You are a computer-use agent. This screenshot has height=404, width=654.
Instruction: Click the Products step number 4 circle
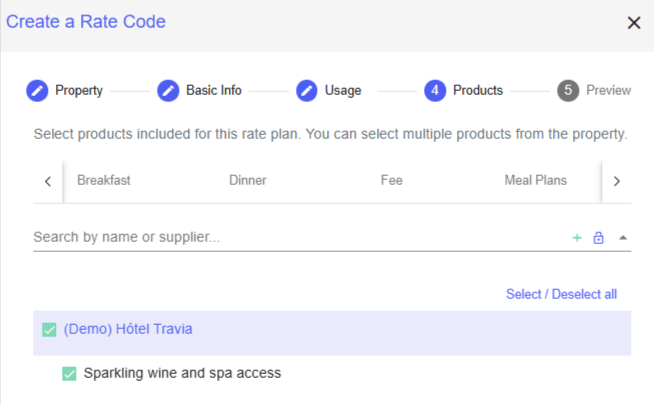pyautogui.click(x=435, y=90)
